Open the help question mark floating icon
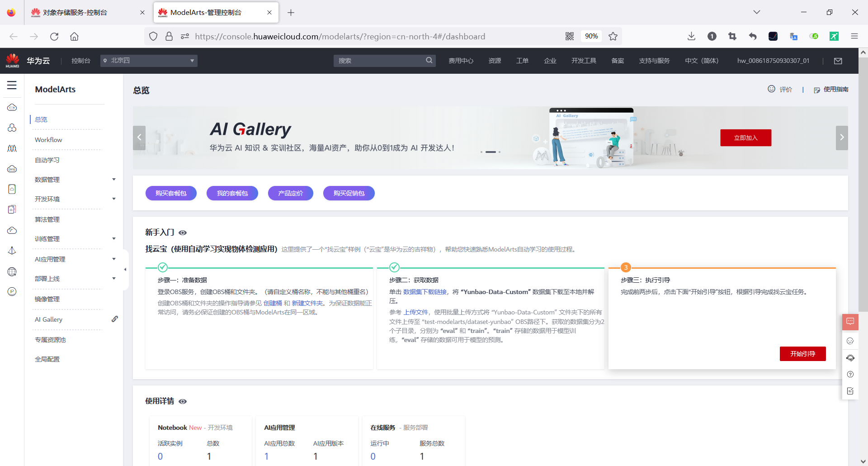The image size is (868, 466). point(850,374)
